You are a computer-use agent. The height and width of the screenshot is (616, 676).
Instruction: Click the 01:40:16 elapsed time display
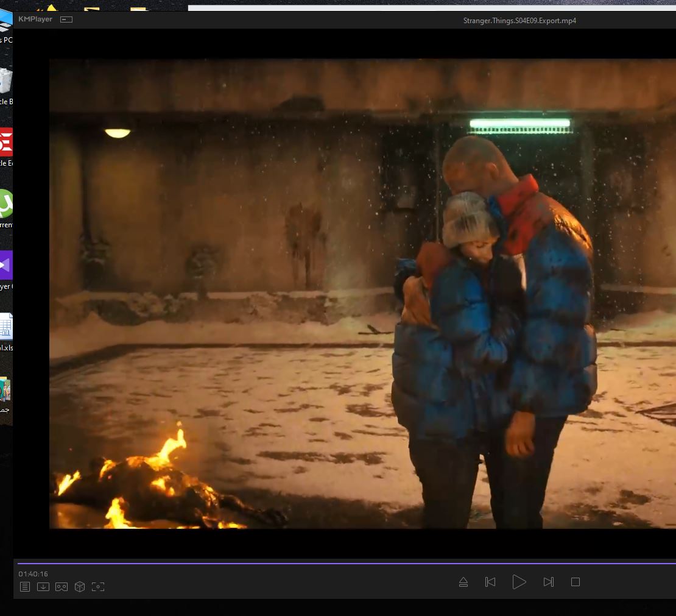pyautogui.click(x=33, y=574)
